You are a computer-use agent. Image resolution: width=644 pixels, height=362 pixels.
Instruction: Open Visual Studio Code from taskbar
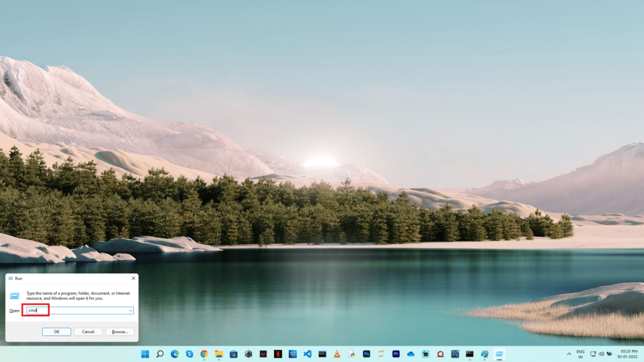pyautogui.click(x=308, y=354)
